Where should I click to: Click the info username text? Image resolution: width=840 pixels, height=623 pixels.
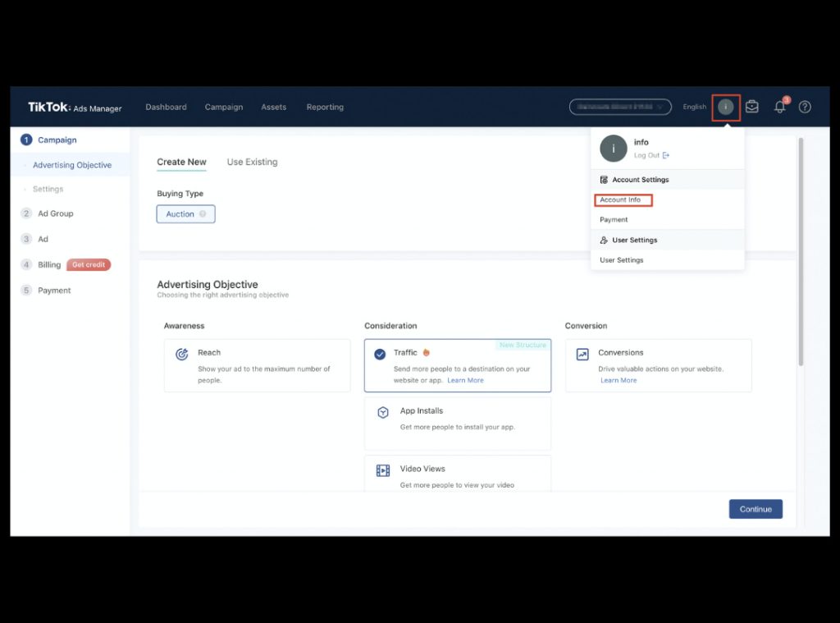(641, 142)
